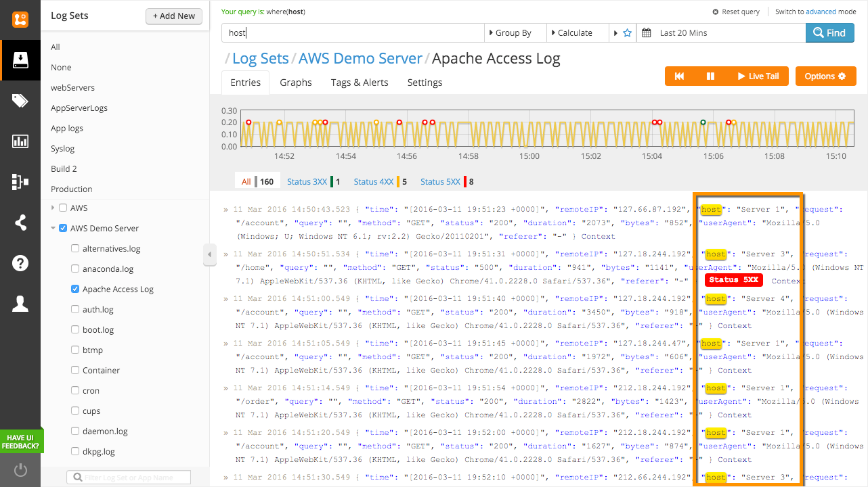Open the calendar time range icon
The height and width of the screenshot is (487, 868).
[647, 32]
